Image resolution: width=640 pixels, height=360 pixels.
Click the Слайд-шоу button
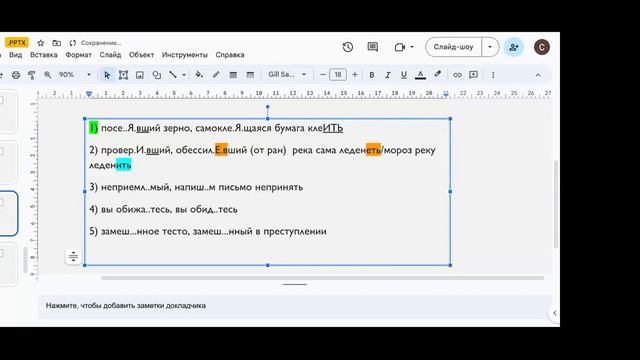(x=453, y=47)
